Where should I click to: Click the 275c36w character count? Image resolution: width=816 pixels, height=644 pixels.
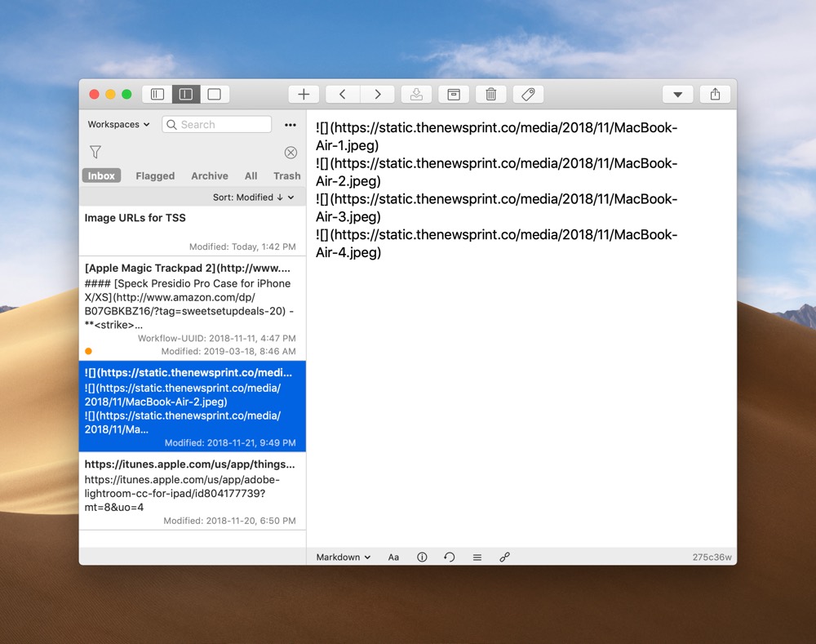(712, 557)
